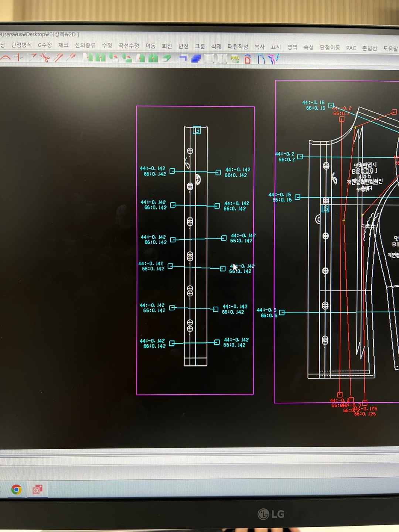Open the 체크 menu
399x532 pixels.
(63, 45)
